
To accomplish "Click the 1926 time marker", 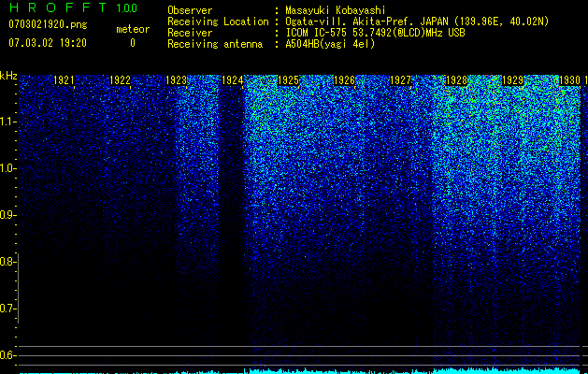I will point(344,80).
